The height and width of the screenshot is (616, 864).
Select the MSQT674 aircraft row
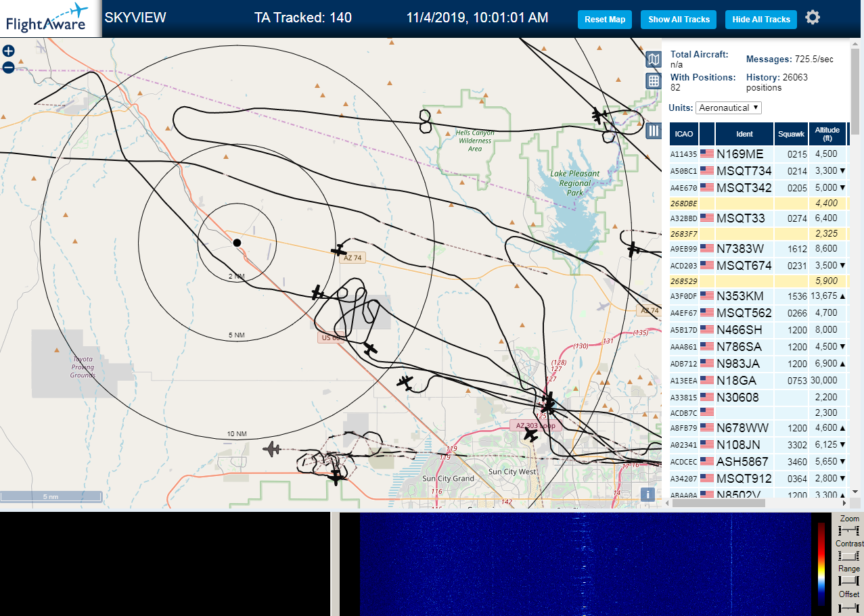click(x=758, y=265)
